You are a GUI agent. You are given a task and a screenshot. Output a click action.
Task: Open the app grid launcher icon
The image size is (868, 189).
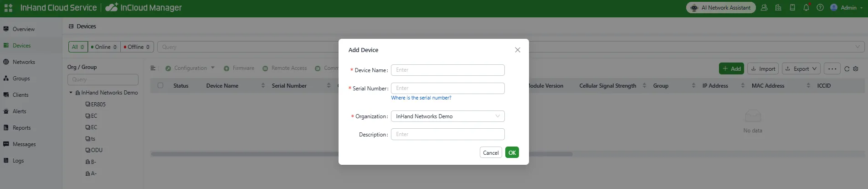(x=8, y=8)
